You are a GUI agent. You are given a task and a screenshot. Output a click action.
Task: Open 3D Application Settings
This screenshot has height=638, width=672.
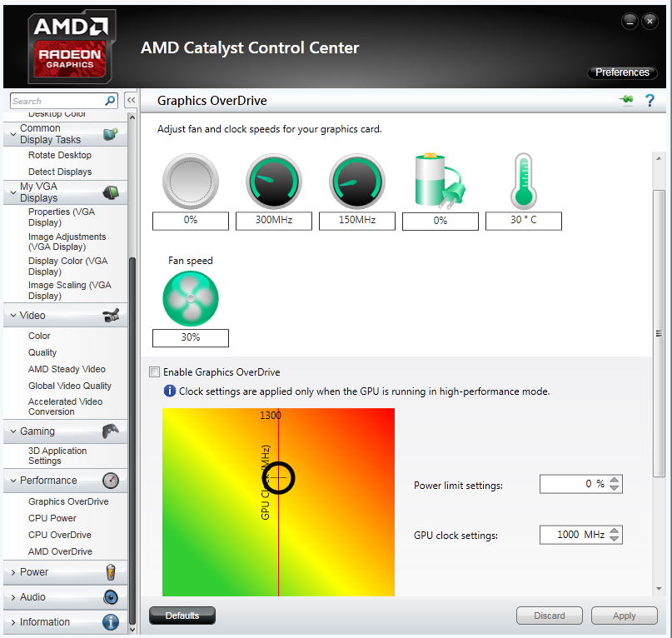(x=57, y=456)
